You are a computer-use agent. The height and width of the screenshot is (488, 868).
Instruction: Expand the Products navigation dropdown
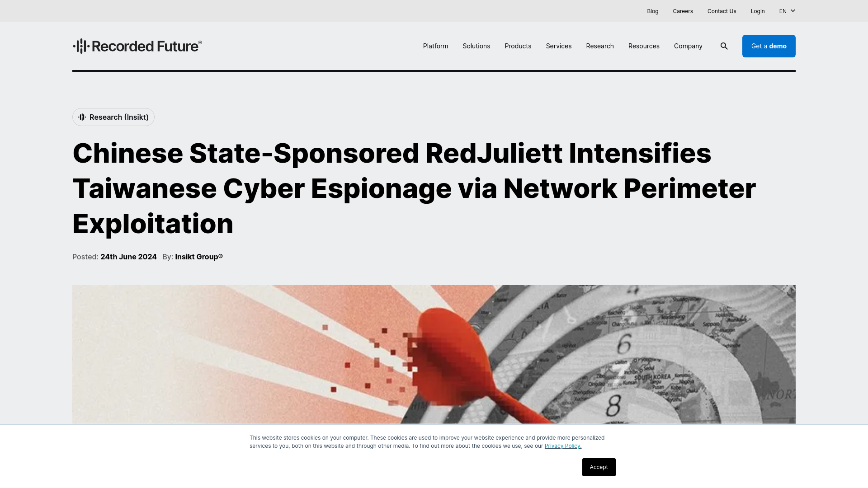tap(518, 46)
